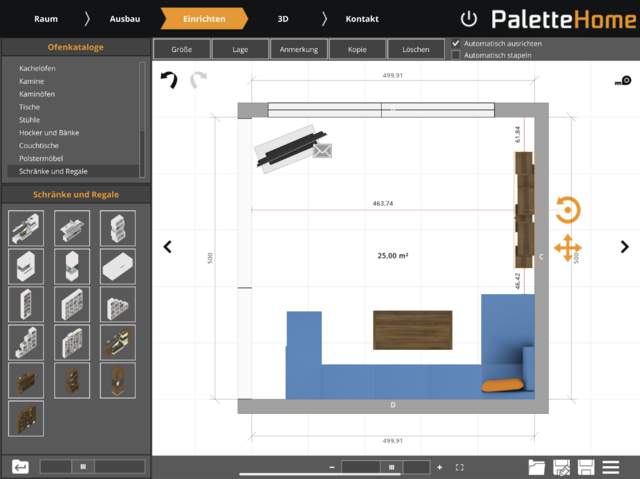Click the 463,74 distance measurement
The image size is (640, 479).
(383, 203)
